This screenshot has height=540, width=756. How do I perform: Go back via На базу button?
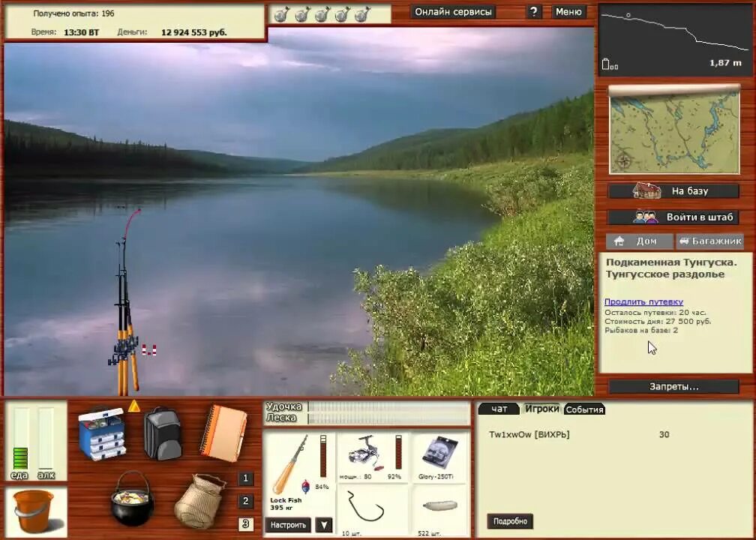(x=674, y=191)
